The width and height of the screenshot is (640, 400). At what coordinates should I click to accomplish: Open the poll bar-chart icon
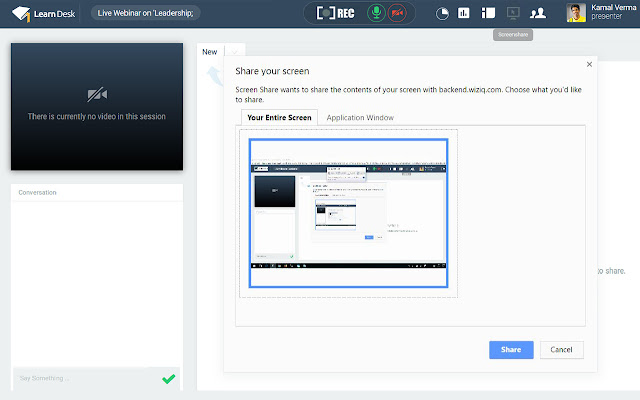464,13
